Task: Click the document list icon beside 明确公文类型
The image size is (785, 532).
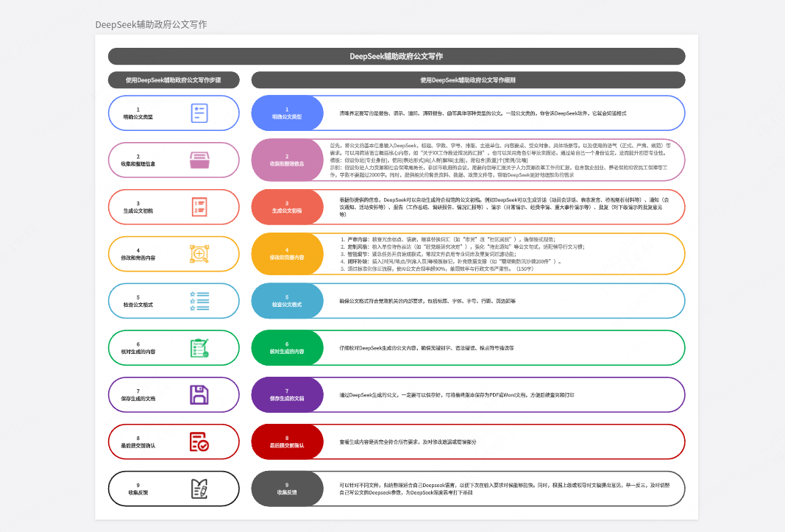Action: click(199, 113)
